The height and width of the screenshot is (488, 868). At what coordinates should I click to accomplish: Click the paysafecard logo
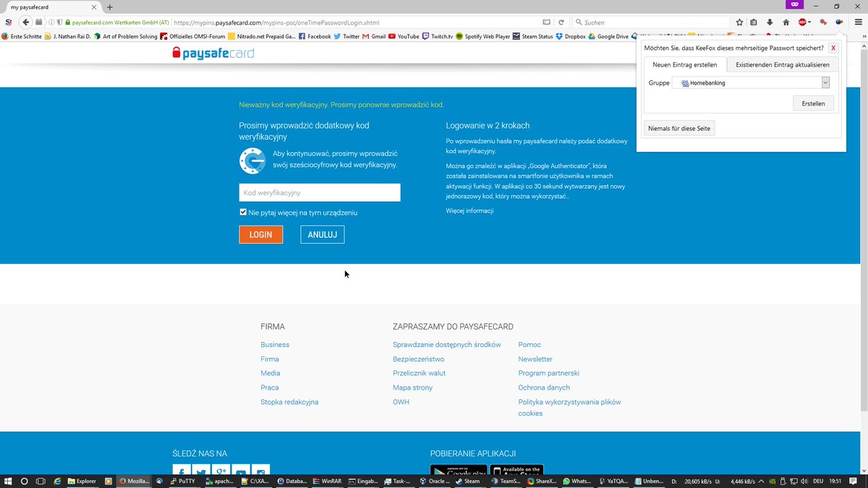[x=213, y=53]
